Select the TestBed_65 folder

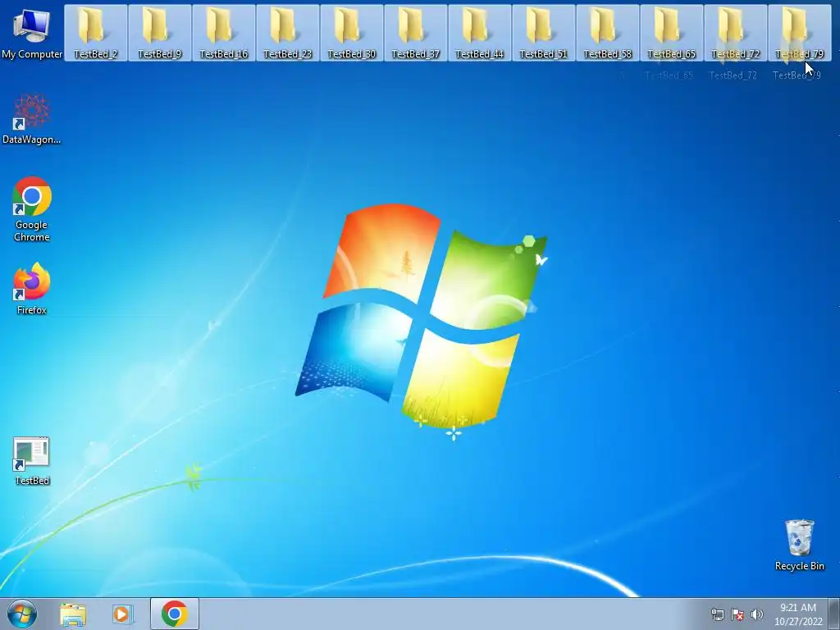672,33
